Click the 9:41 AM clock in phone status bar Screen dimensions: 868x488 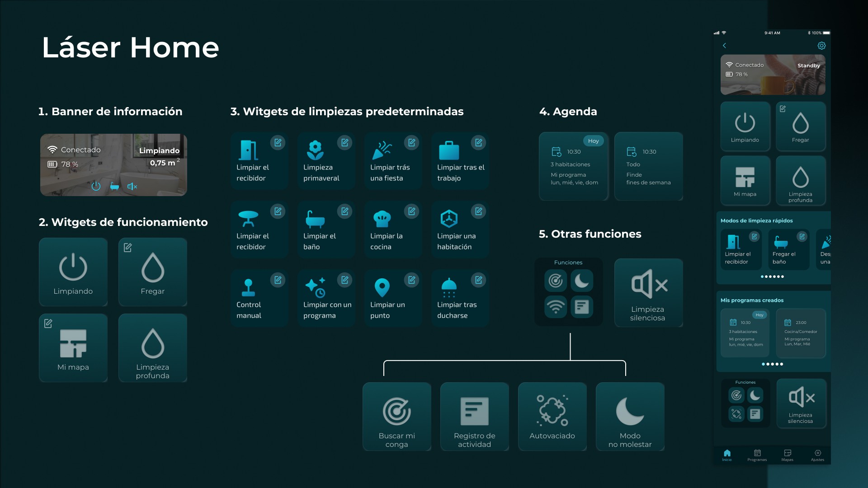(x=772, y=33)
